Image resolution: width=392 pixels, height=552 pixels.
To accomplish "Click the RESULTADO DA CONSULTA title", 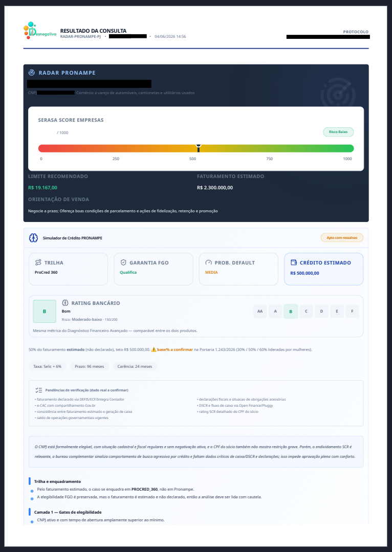I will [x=93, y=31].
